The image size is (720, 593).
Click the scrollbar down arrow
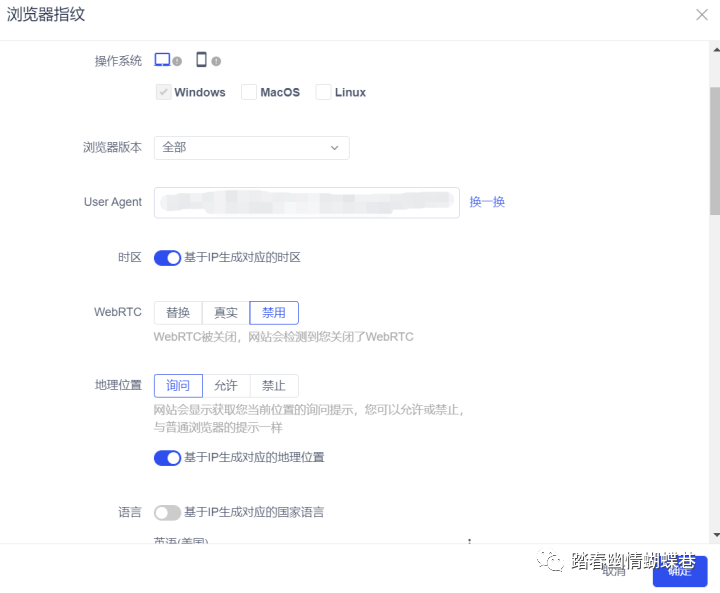[x=716, y=535]
